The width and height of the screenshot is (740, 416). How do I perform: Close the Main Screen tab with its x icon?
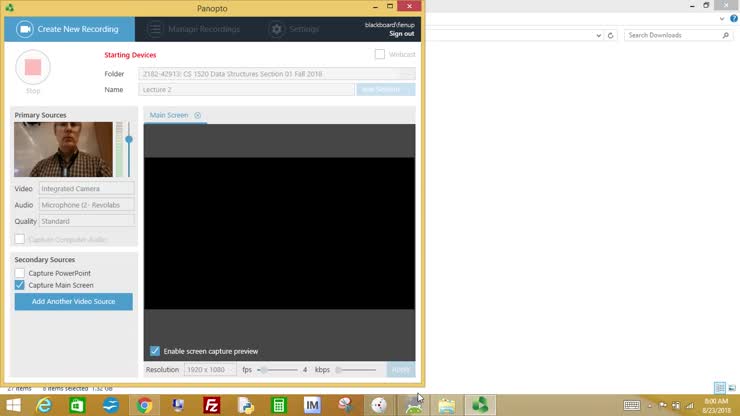click(x=198, y=116)
